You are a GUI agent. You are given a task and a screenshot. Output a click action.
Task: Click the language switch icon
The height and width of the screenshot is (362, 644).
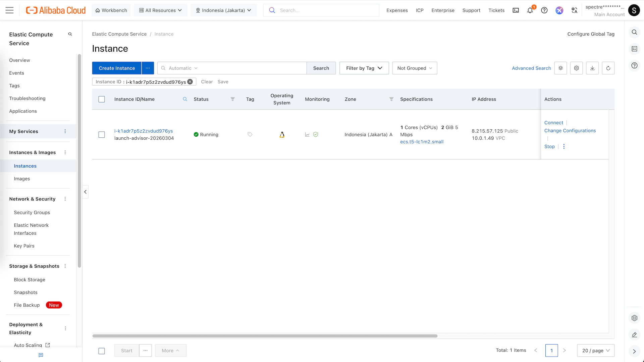pyautogui.click(x=574, y=10)
